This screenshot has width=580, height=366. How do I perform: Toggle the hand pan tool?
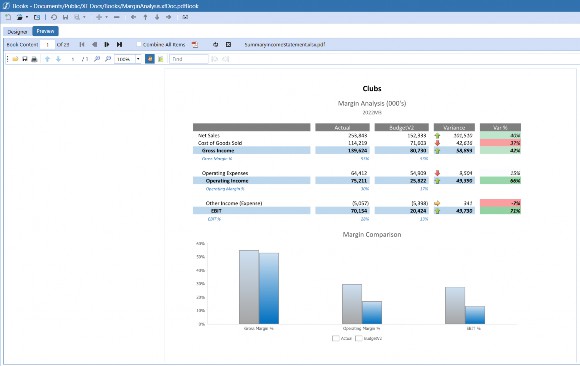(x=150, y=59)
